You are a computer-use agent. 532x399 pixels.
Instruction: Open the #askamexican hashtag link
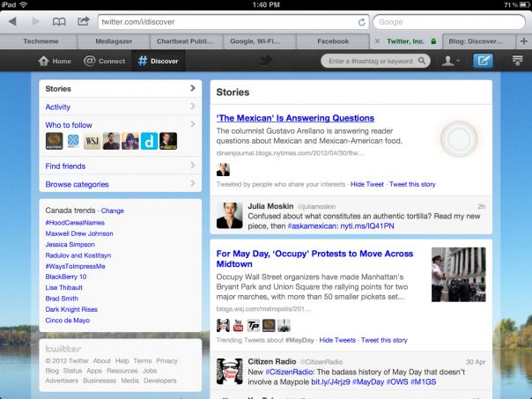tap(312, 226)
